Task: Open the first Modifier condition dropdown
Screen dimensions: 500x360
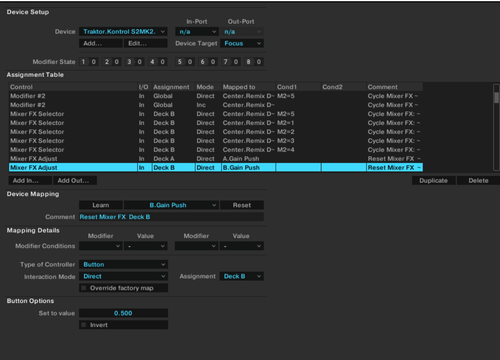Action: click(x=100, y=246)
